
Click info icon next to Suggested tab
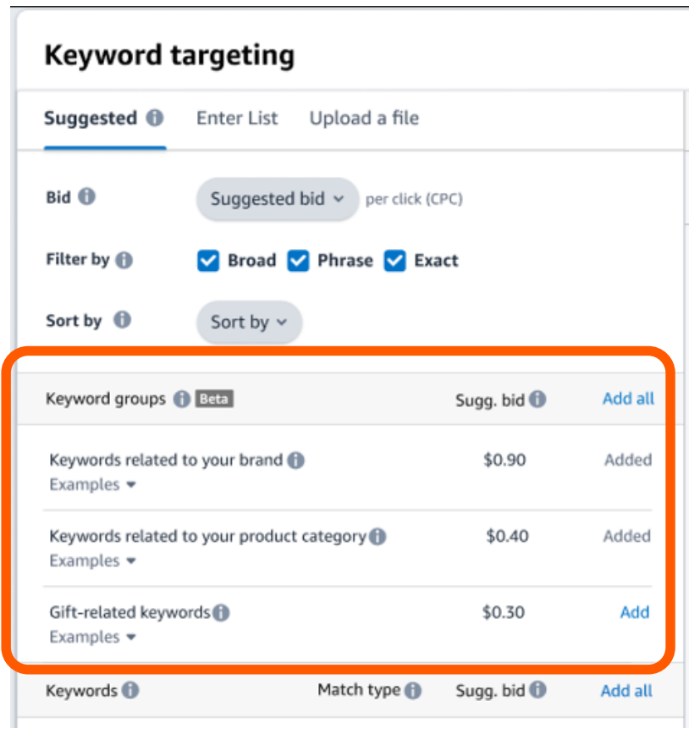pos(154,118)
